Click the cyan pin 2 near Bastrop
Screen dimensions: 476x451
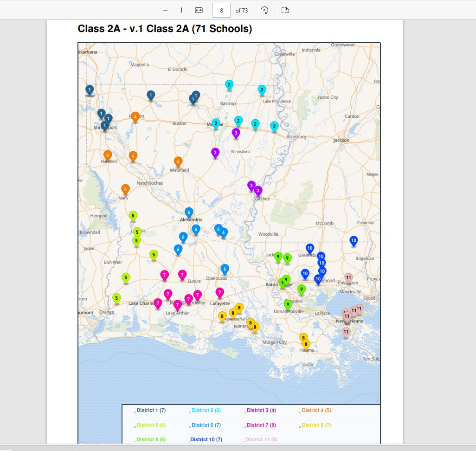point(229,85)
